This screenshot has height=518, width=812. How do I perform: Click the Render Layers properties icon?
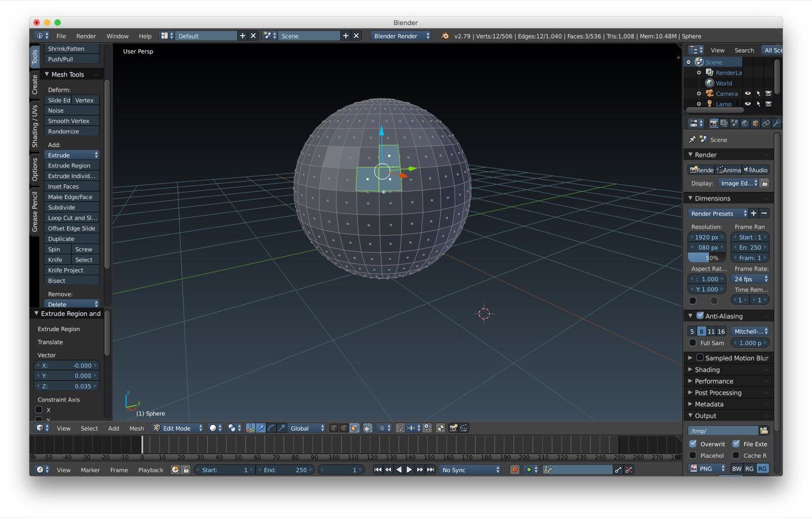(x=724, y=124)
